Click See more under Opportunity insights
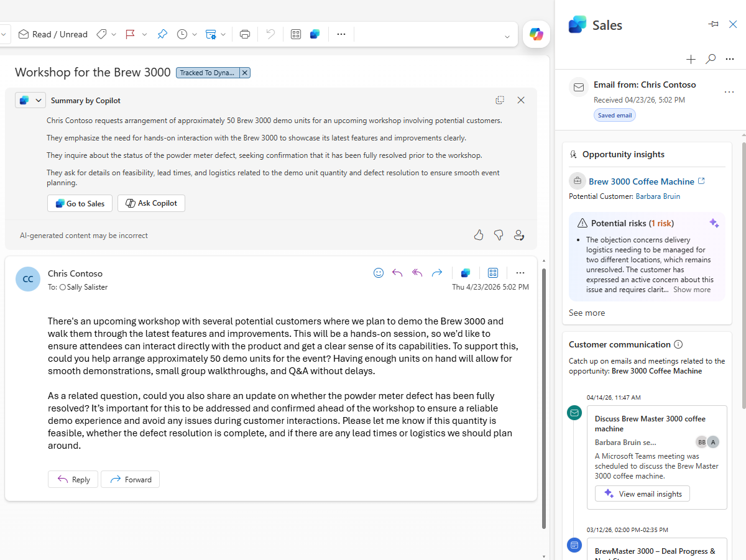 coord(587,313)
